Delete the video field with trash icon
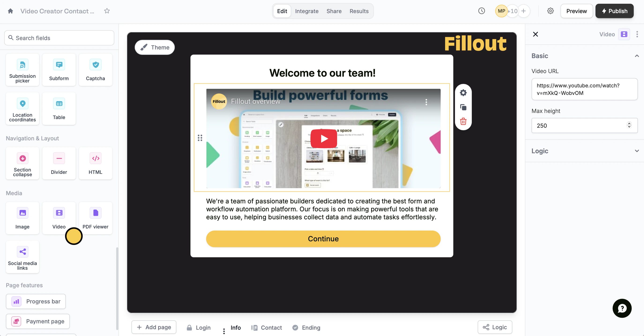The image size is (644, 336). pos(463,121)
